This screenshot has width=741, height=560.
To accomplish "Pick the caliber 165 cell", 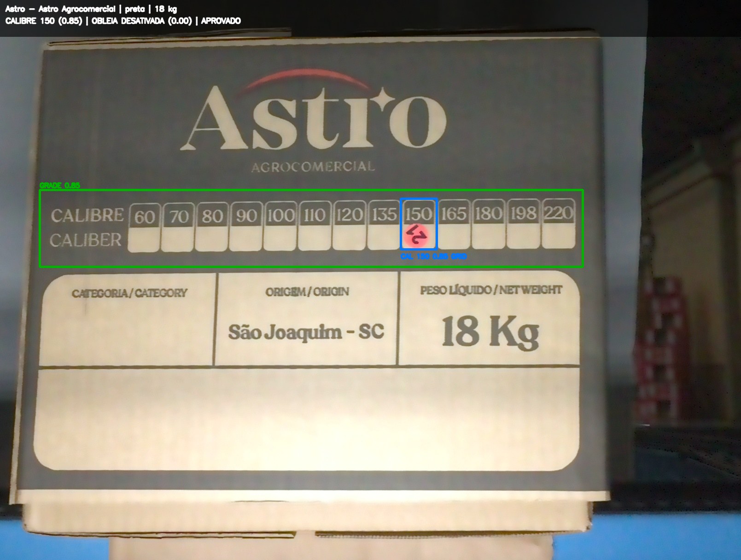I will (454, 224).
